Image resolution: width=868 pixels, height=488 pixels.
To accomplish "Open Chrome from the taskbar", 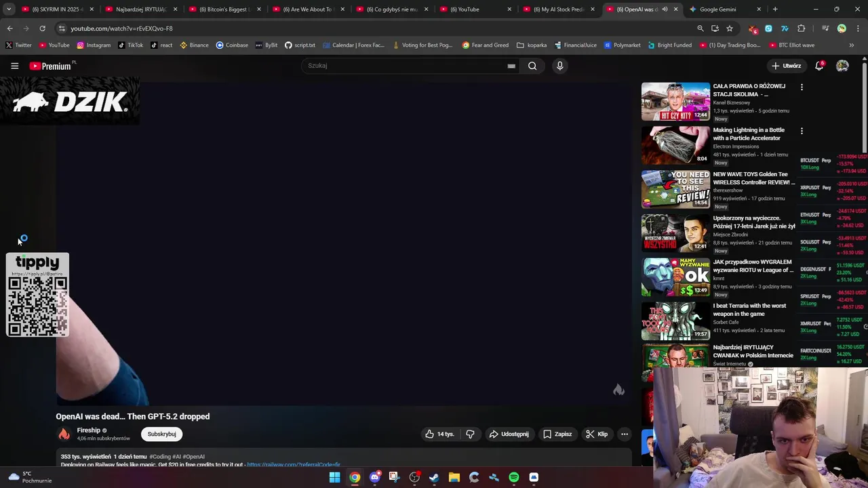I will (355, 477).
